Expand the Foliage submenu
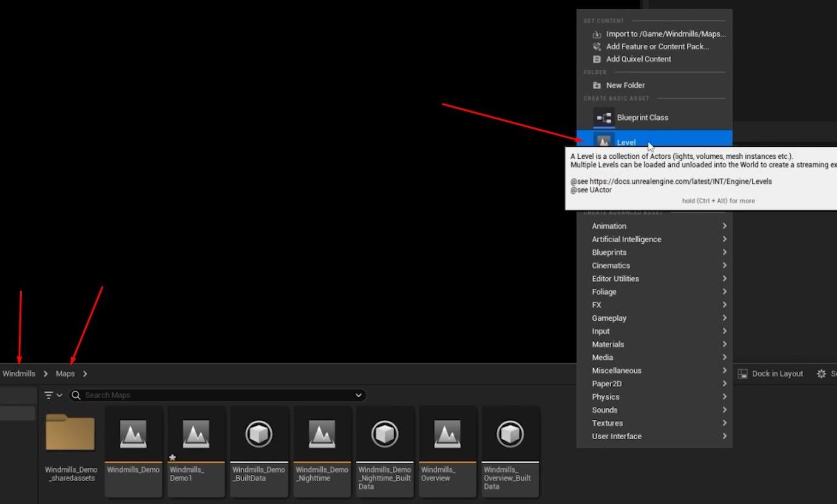The image size is (837, 504). click(x=654, y=292)
